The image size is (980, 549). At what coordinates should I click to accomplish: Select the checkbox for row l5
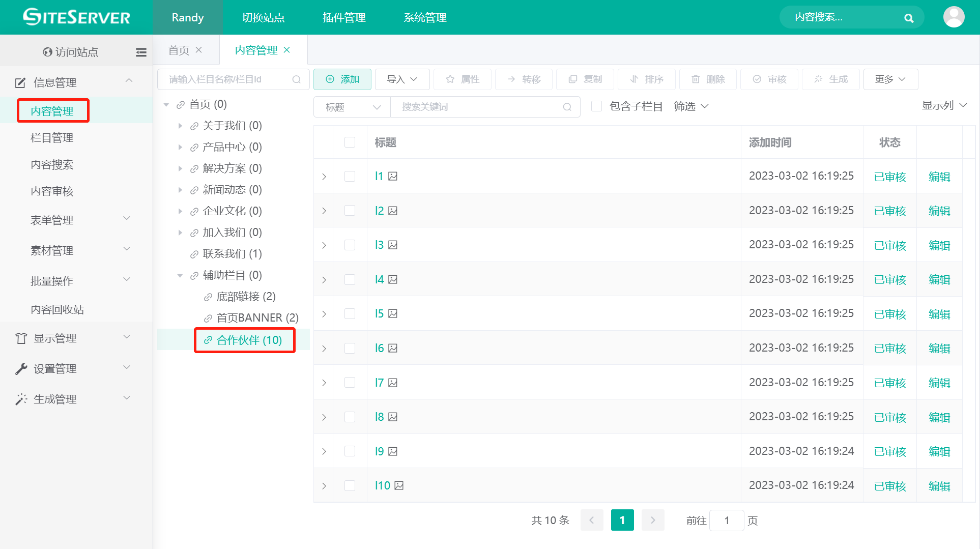click(350, 313)
